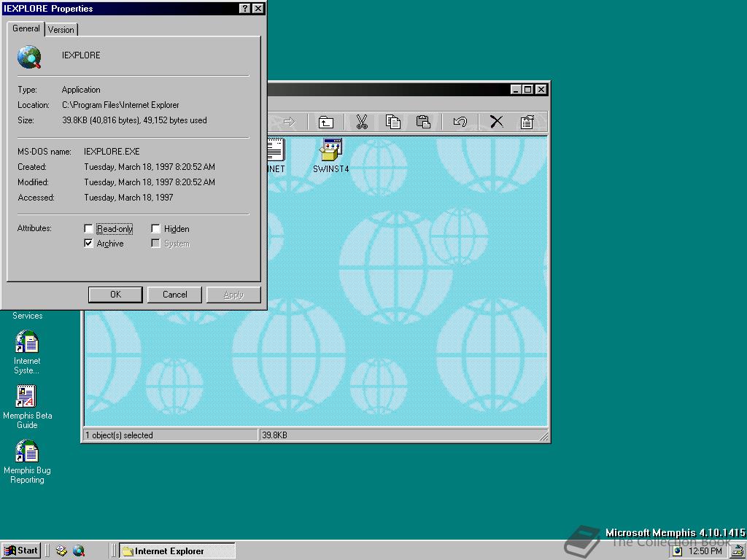
Task: Click the Internet Explorer taskbar button
Action: click(x=177, y=551)
